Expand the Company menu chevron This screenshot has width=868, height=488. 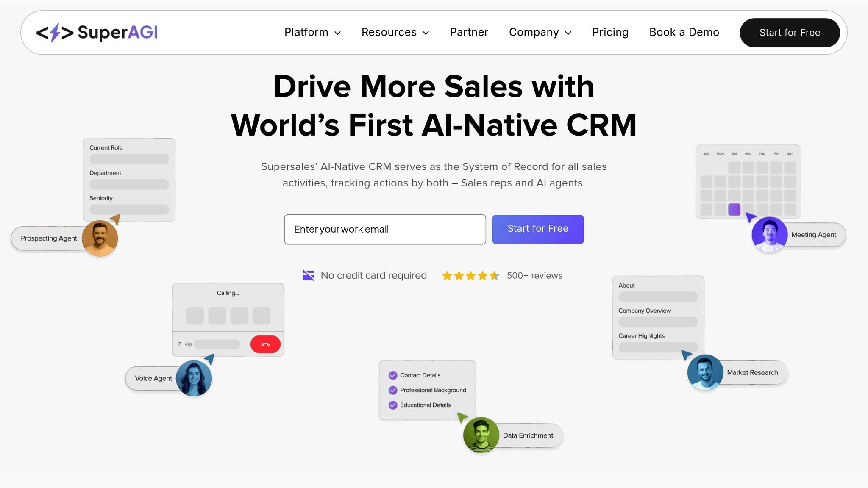568,33
